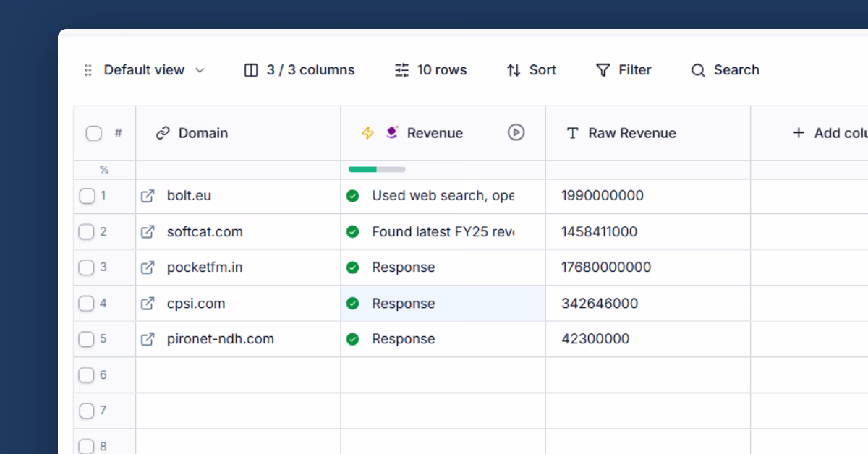This screenshot has height=454, width=868.
Task: Check the row 7 checkbox
Action: tap(87, 411)
